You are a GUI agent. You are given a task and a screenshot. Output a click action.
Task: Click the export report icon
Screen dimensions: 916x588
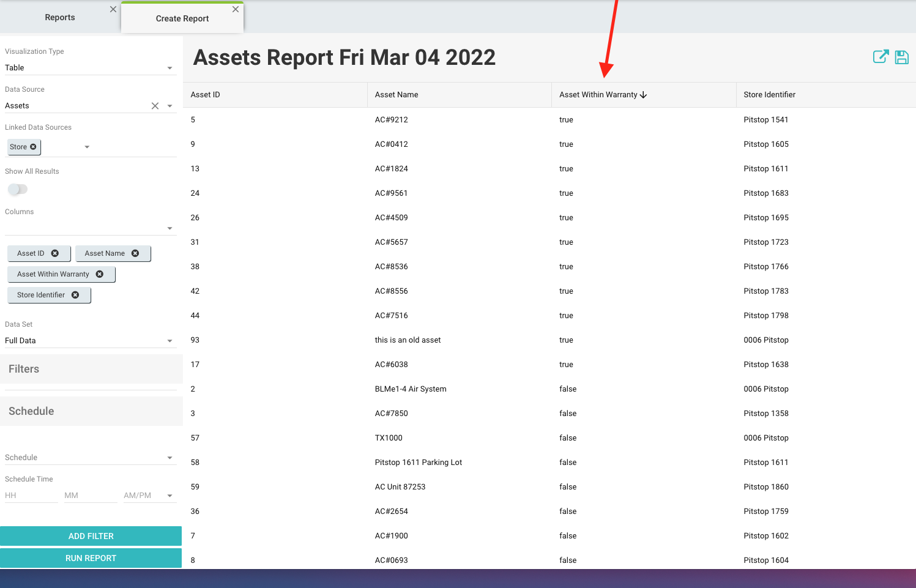[881, 57]
